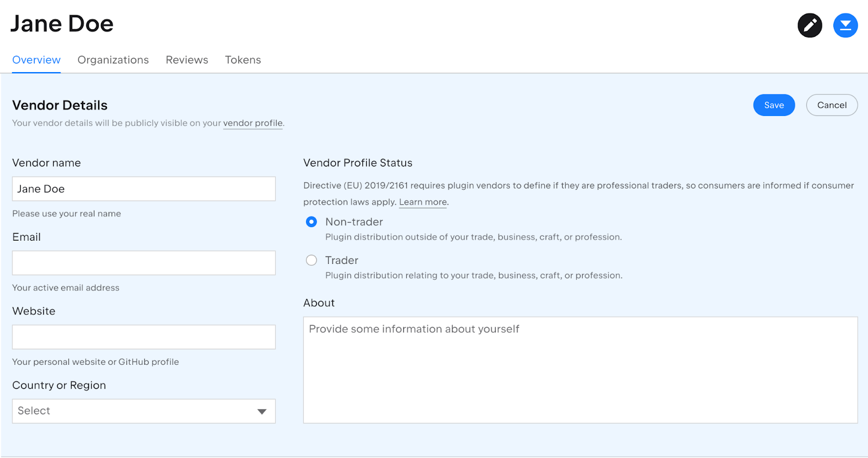Choose the Trader radio option
Viewport: 868px width, 458px height.
311,260
